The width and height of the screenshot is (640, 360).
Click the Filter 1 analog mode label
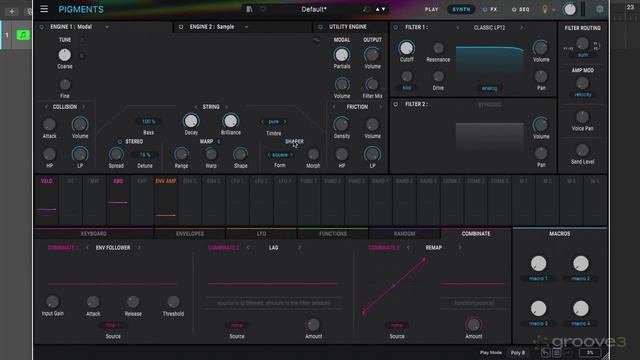(x=489, y=88)
